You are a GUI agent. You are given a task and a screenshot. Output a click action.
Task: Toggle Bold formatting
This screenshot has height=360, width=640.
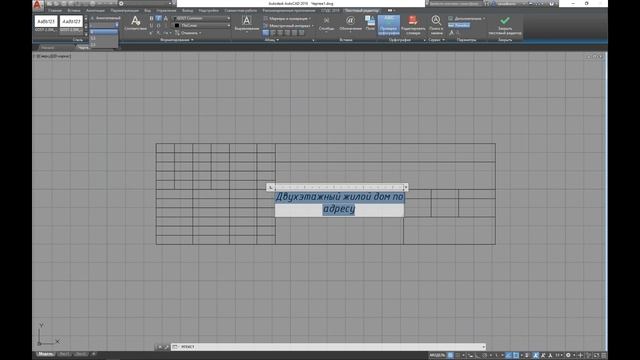pos(151,18)
